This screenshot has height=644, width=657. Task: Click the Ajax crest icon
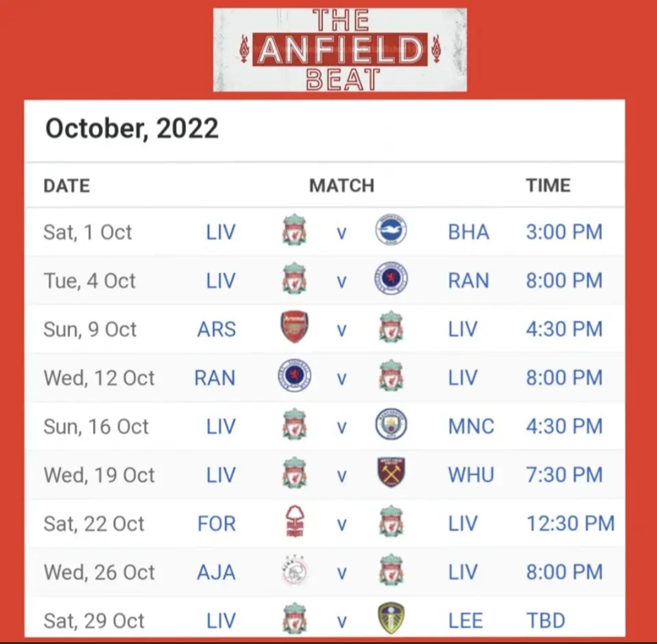click(x=294, y=572)
